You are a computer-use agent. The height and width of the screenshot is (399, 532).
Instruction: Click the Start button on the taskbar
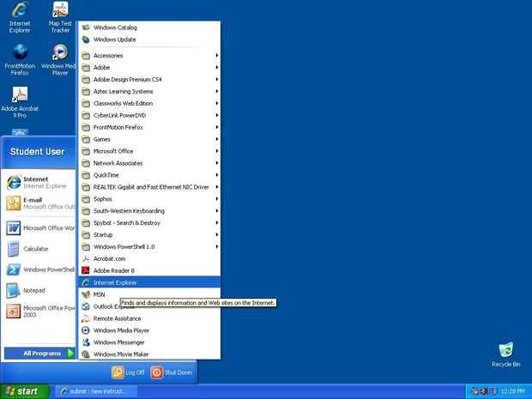[25, 391]
